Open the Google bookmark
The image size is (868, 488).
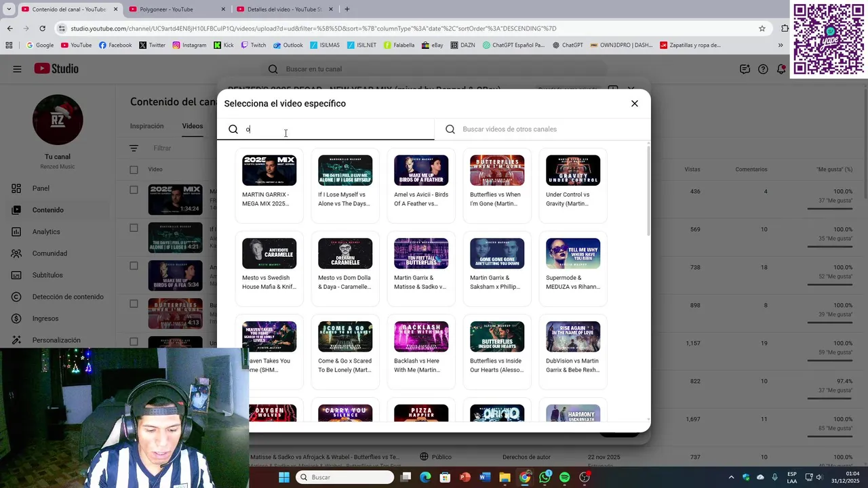pos(40,45)
